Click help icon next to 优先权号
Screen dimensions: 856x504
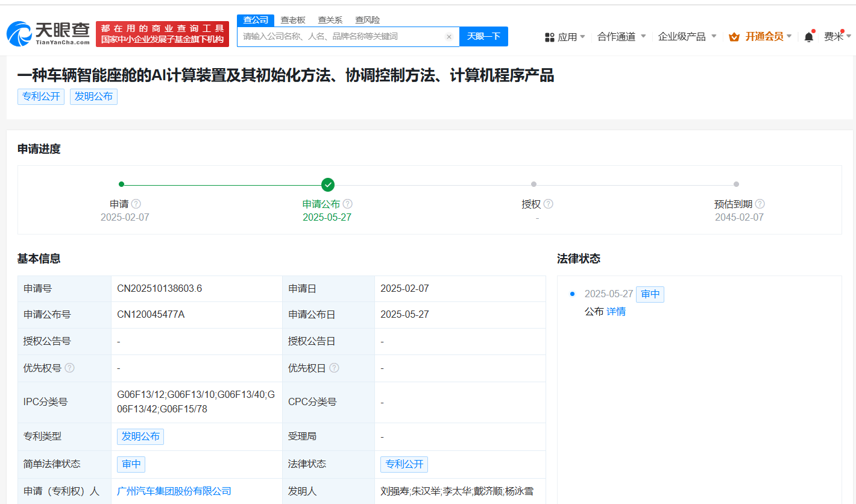click(x=70, y=368)
